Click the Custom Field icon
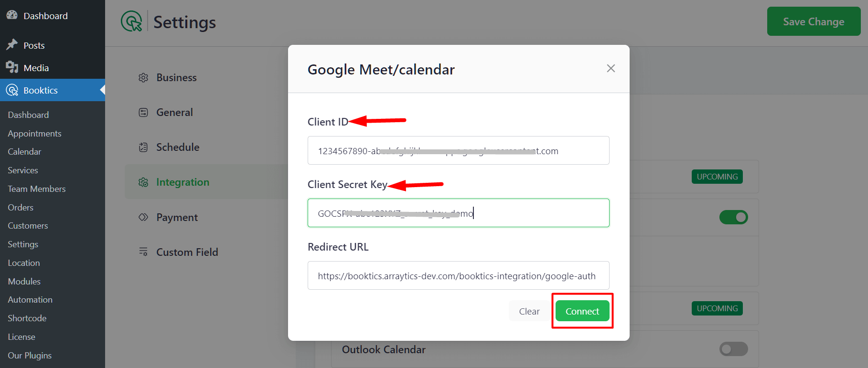Viewport: 868px width, 368px height. pyautogui.click(x=143, y=252)
